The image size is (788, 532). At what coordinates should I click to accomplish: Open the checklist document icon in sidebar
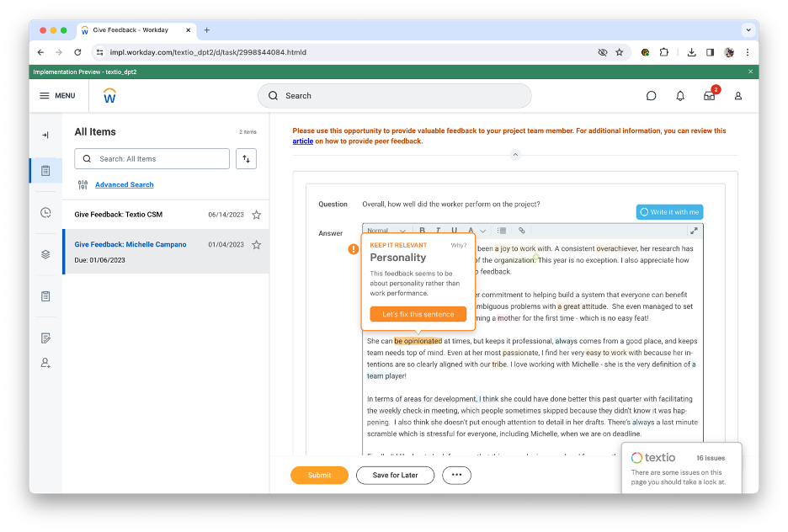coord(45,296)
